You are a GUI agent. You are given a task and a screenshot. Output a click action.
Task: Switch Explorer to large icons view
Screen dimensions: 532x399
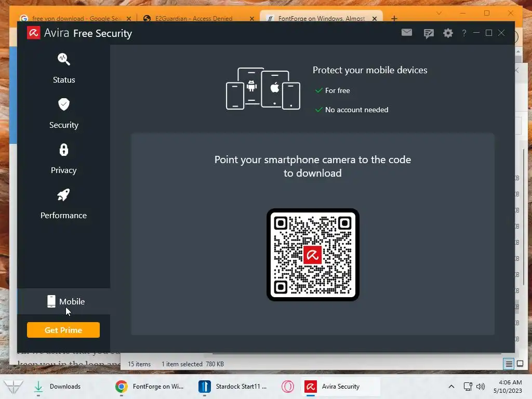pos(520,364)
